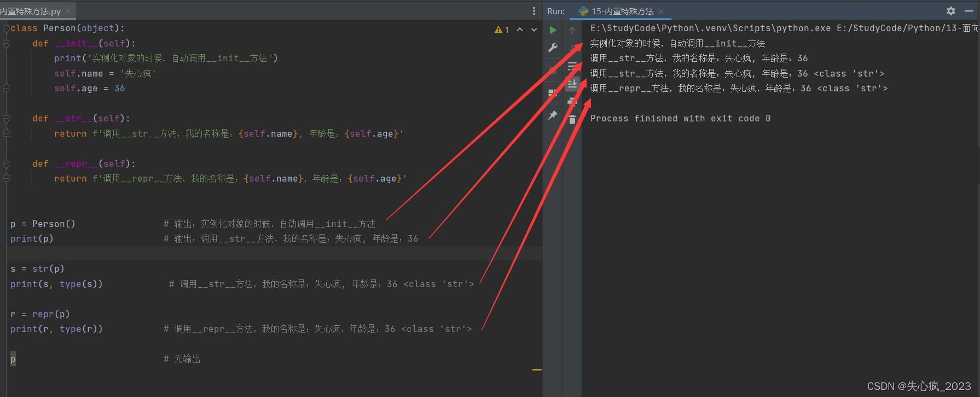
Task: Click fold end marker at __str__ return line
Action: (6, 133)
